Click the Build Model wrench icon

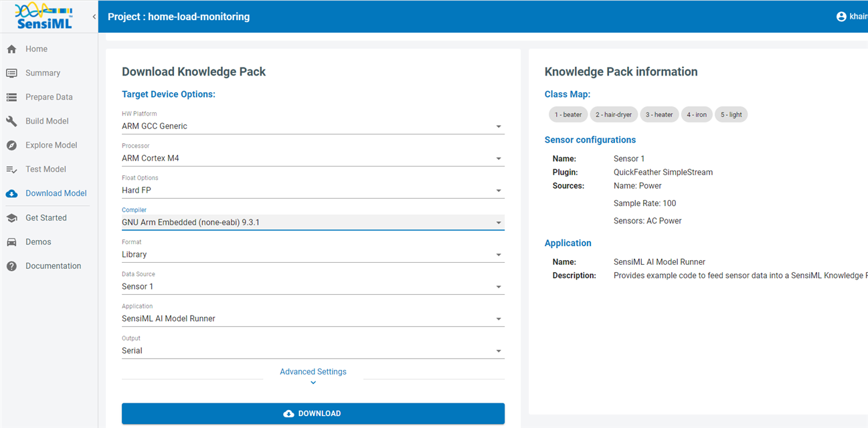pos(11,121)
